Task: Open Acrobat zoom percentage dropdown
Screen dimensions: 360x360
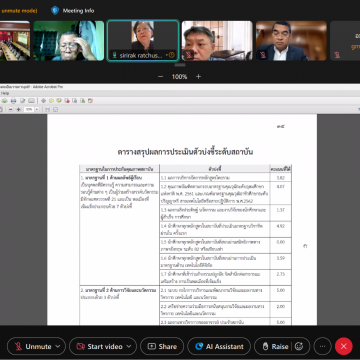Action: [37, 109]
